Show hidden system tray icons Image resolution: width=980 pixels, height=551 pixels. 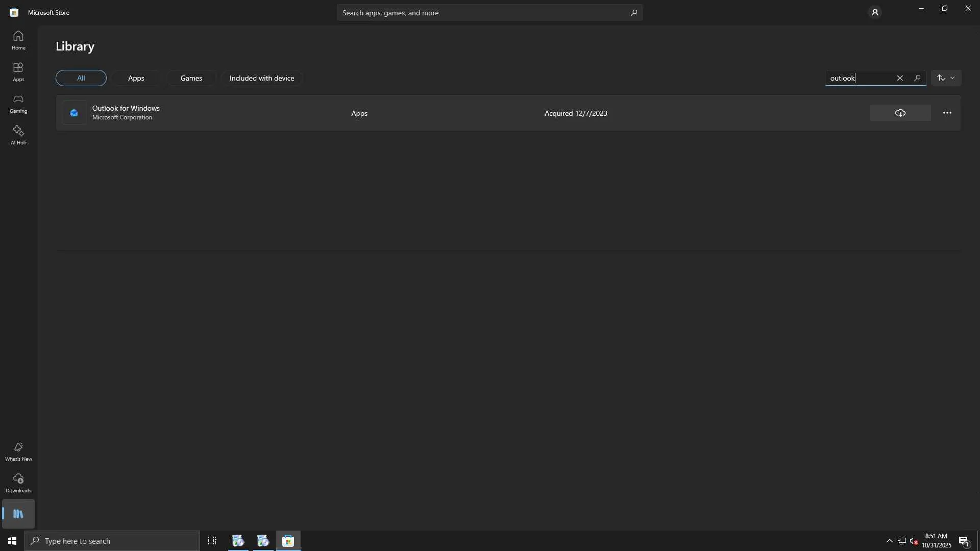point(889,541)
